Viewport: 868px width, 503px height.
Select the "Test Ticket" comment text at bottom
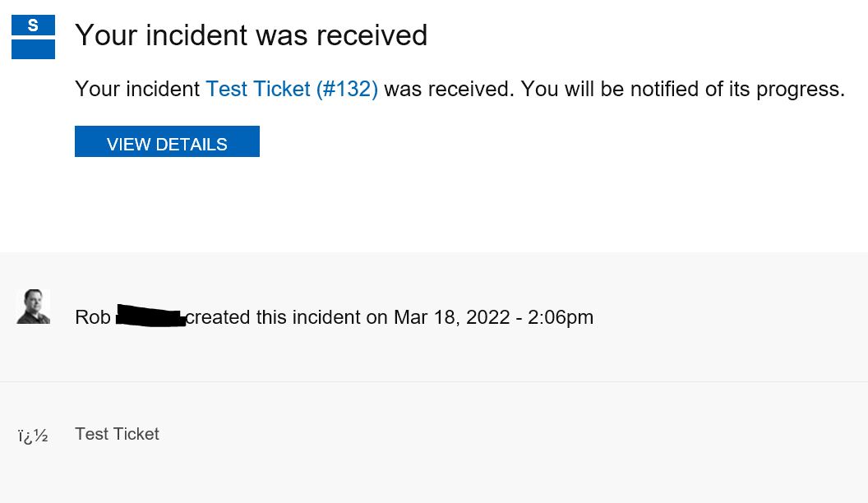pos(117,434)
